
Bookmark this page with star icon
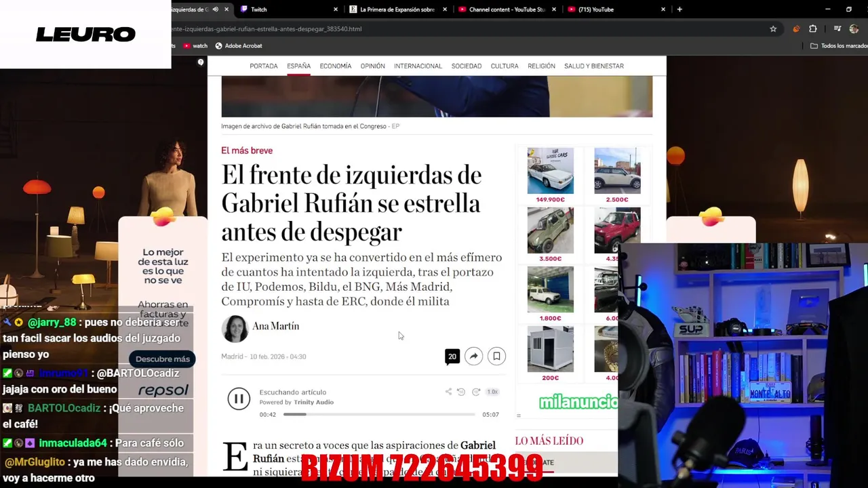click(x=773, y=29)
